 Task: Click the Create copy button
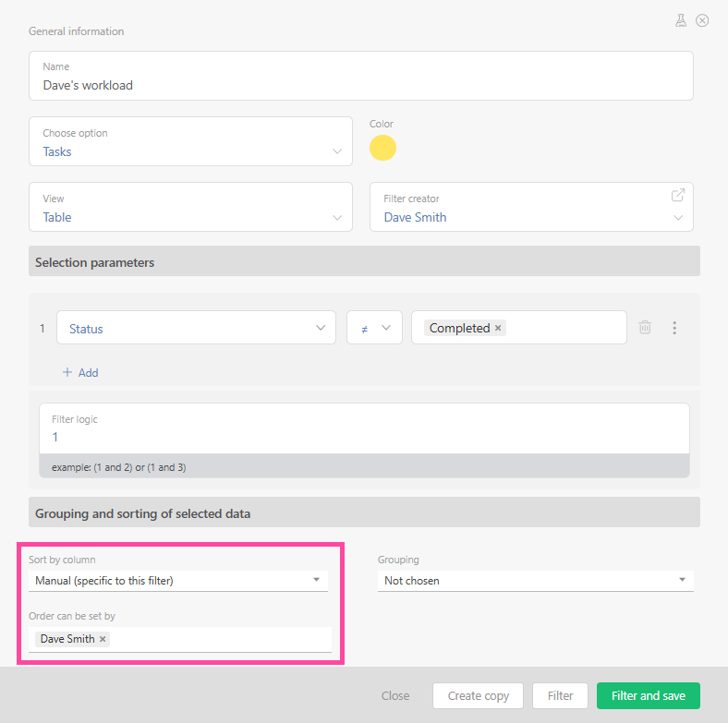click(478, 695)
